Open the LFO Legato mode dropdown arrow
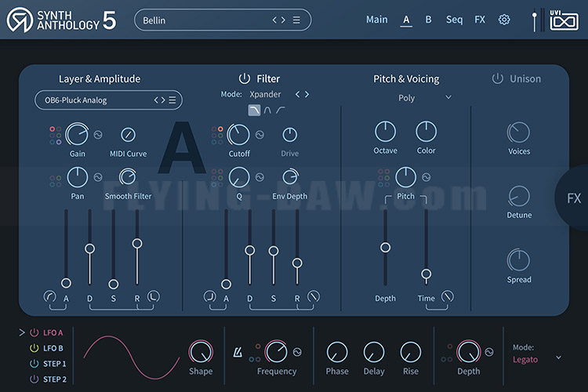Image resolution: width=588 pixels, height=392 pixels. point(559,358)
